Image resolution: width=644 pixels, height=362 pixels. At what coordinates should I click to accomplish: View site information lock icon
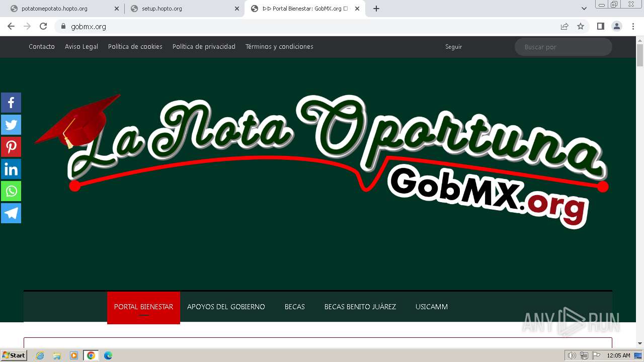63,26
